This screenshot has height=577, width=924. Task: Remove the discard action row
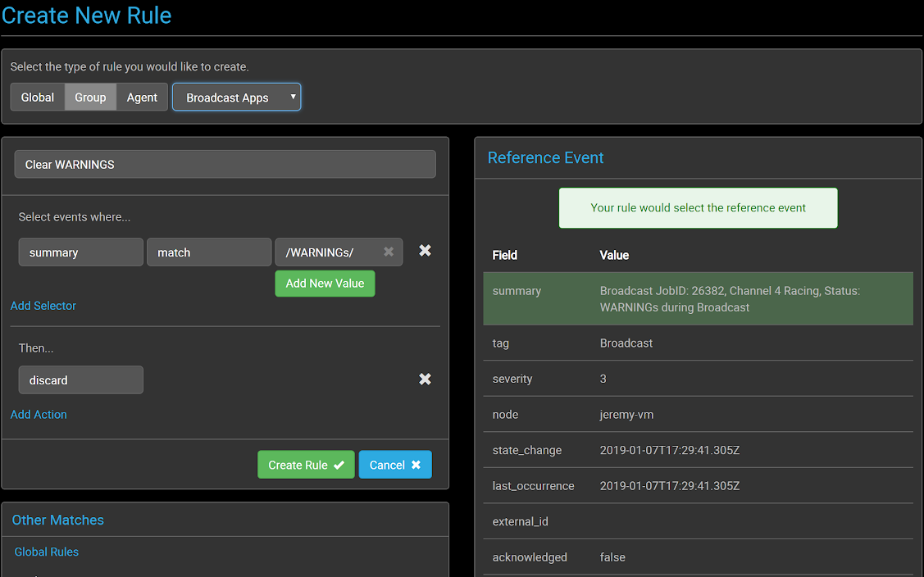425,379
